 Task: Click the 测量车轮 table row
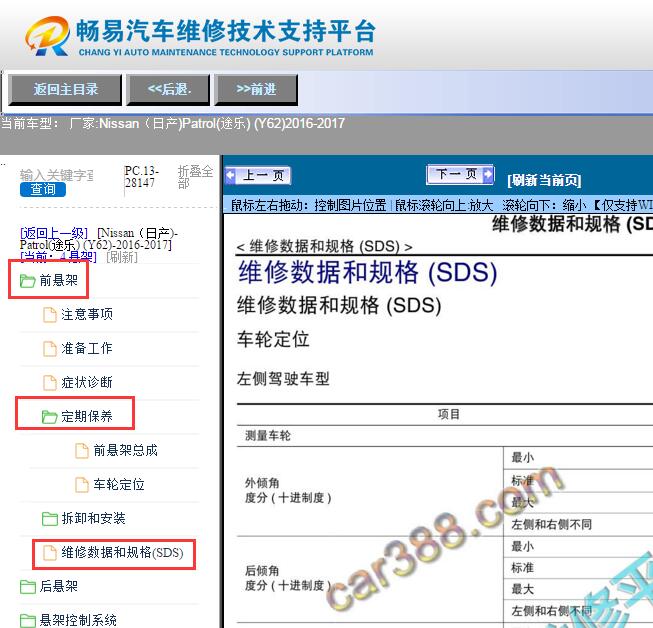[445, 436]
